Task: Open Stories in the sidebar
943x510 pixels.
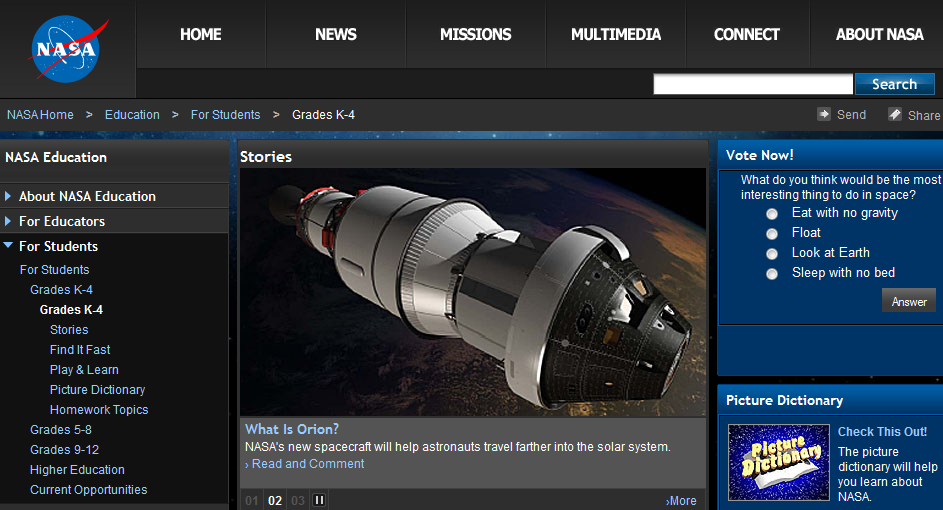Action: (69, 330)
